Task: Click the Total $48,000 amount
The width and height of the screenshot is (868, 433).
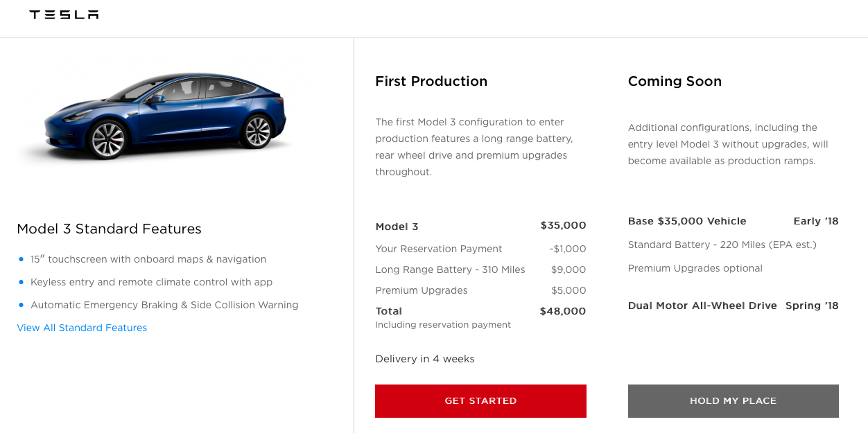Action: coord(563,311)
